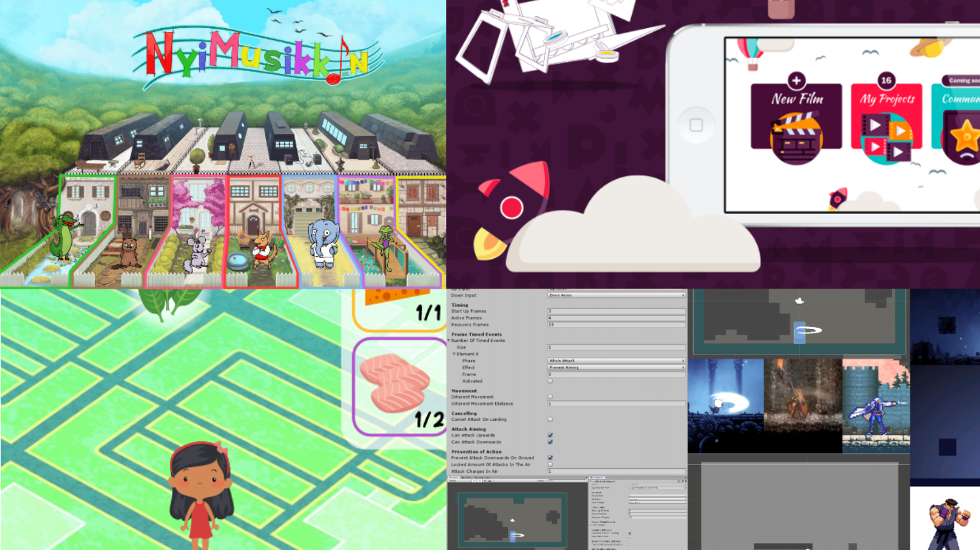Select the green crocodile character in NyiMusikk
The width and height of the screenshot is (980, 550).
(64, 236)
